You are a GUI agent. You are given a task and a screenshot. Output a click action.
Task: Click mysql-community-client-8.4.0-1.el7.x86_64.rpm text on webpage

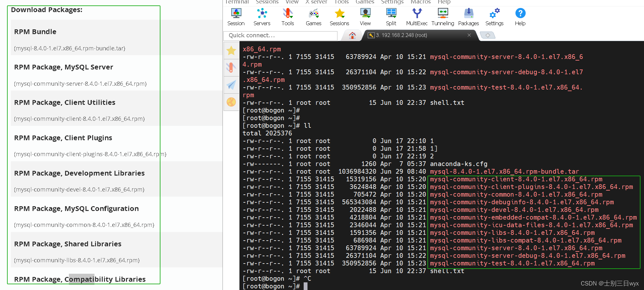click(79, 119)
